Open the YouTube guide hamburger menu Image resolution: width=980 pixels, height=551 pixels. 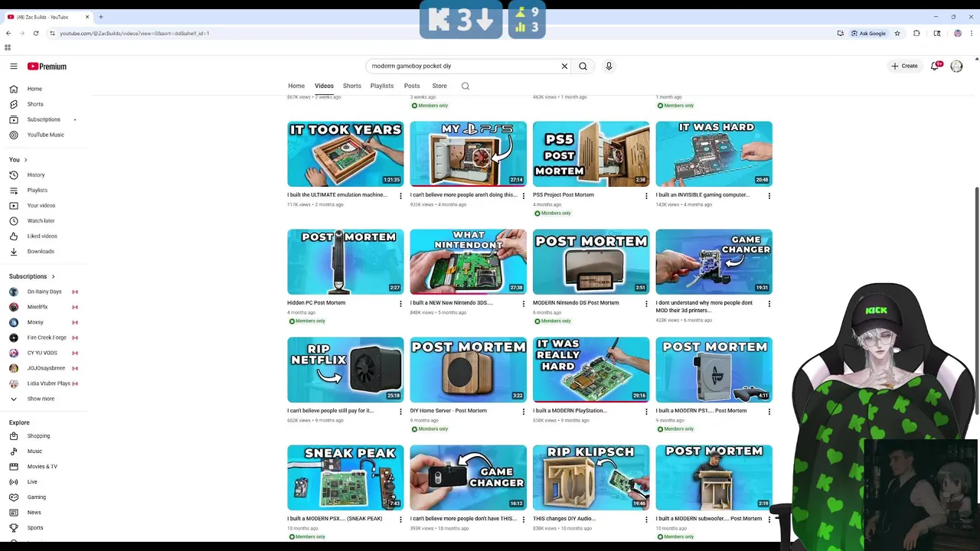click(13, 67)
